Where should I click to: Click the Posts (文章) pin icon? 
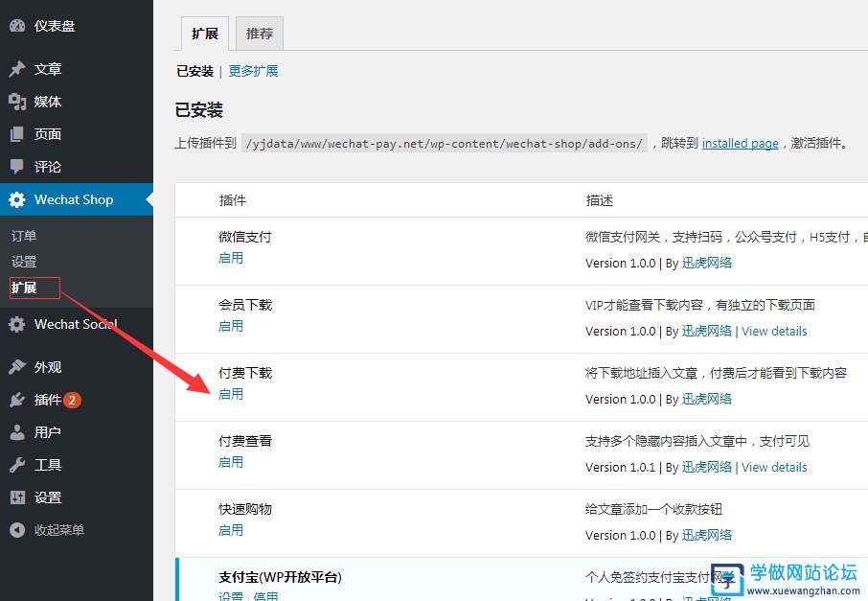pyautogui.click(x=17, y=69)
